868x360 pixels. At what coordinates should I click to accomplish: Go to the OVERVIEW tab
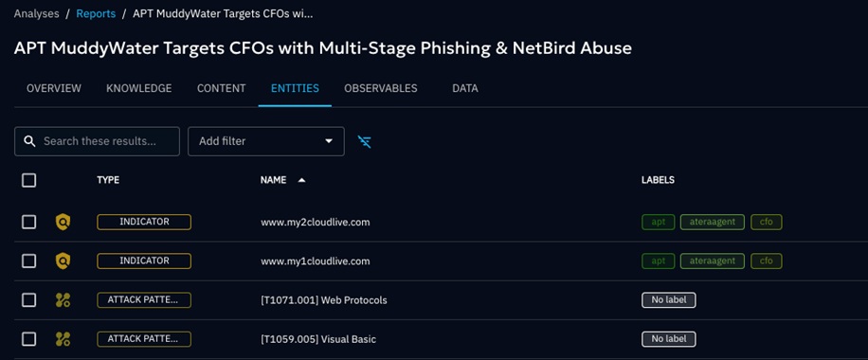click(x=54, y=88)
